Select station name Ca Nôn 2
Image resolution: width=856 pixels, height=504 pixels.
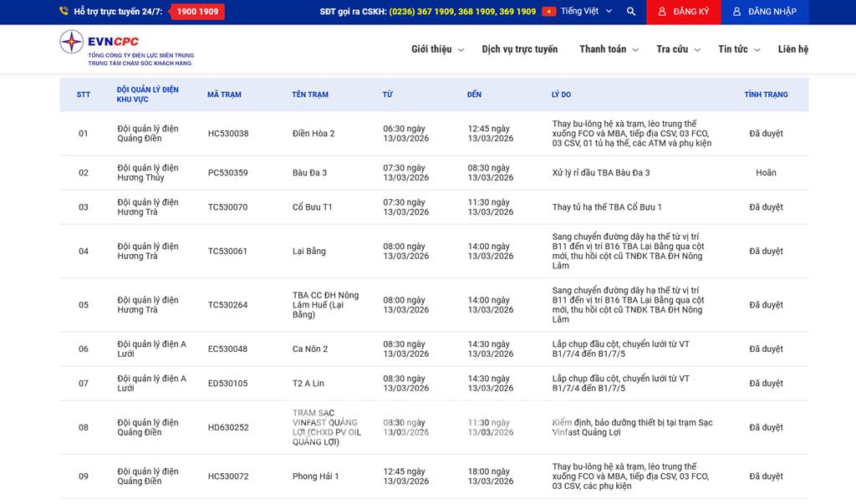click(x=310, y=349)
